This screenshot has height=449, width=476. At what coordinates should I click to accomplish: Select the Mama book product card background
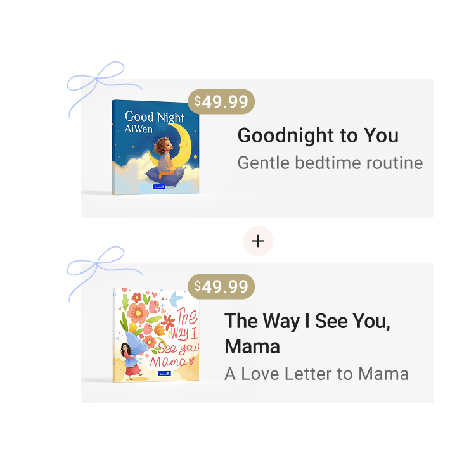pos(257,333)
